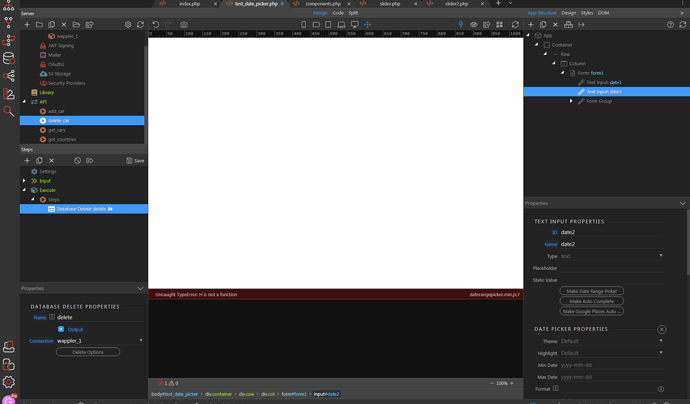Collapse the Form: form1 node
The height and width of the screenshot is (404, 690).
[562, 73]
